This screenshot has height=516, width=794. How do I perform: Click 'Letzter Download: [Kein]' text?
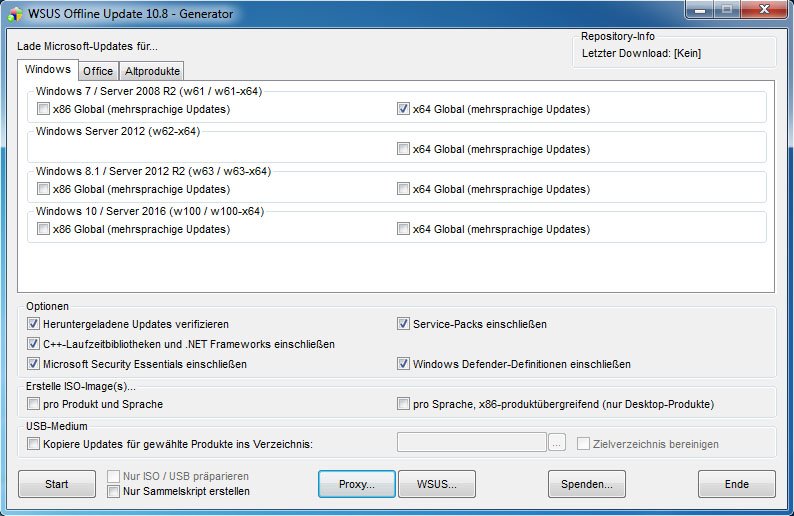641,53
